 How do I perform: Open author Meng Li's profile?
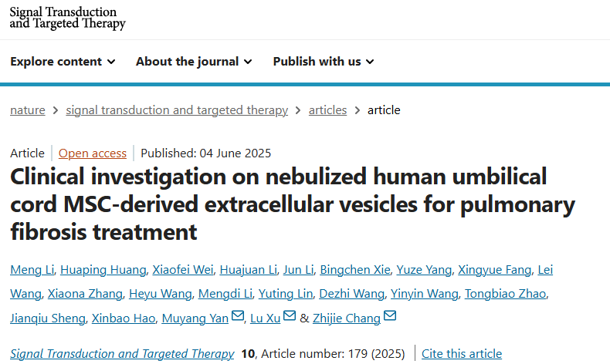(30, 269)
